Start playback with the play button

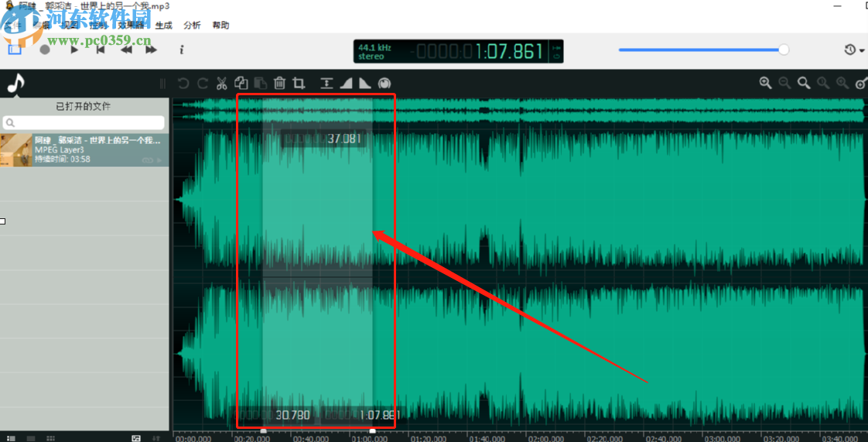coord(74,50)
